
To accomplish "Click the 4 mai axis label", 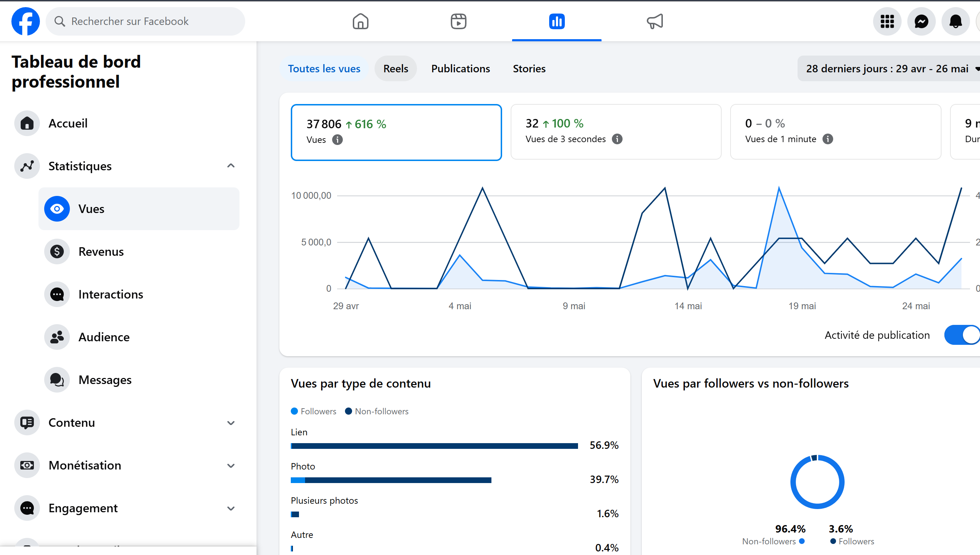I will pyautogui.click(x=460, y=306).
